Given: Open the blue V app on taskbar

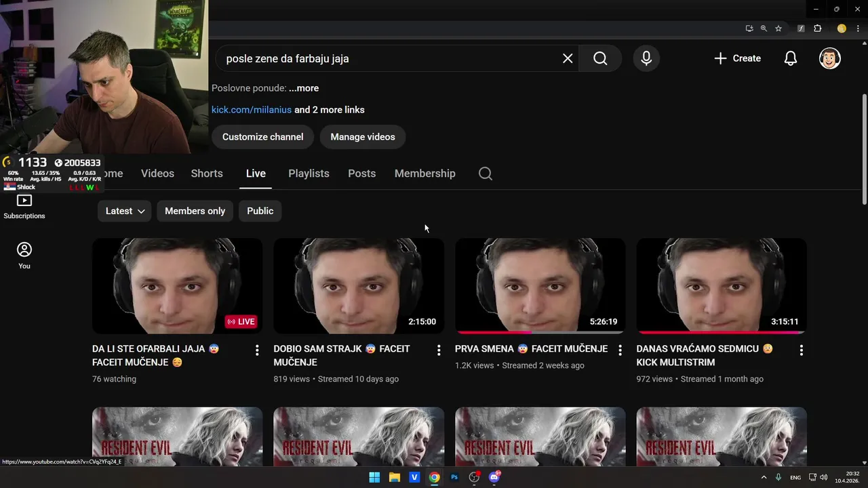Looking at the screenshot, I should coord(414,477).
